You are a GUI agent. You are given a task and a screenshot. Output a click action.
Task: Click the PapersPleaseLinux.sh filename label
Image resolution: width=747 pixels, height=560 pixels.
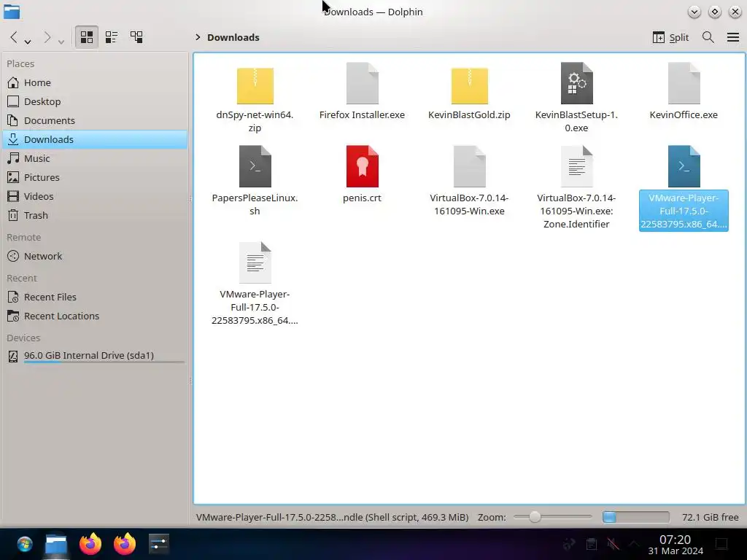click(255, 204)
